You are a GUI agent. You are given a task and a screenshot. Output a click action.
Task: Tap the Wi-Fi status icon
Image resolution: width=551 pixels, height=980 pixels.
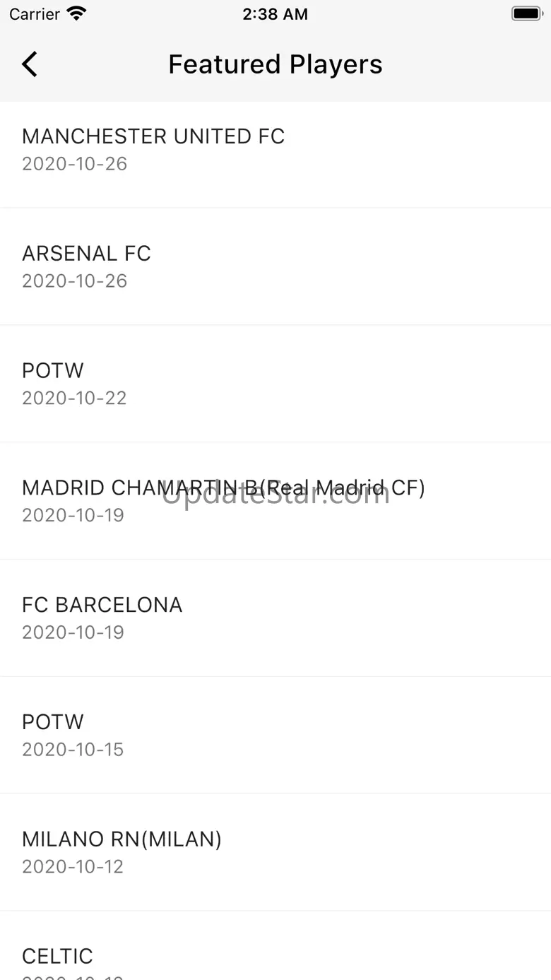[76, 14]
